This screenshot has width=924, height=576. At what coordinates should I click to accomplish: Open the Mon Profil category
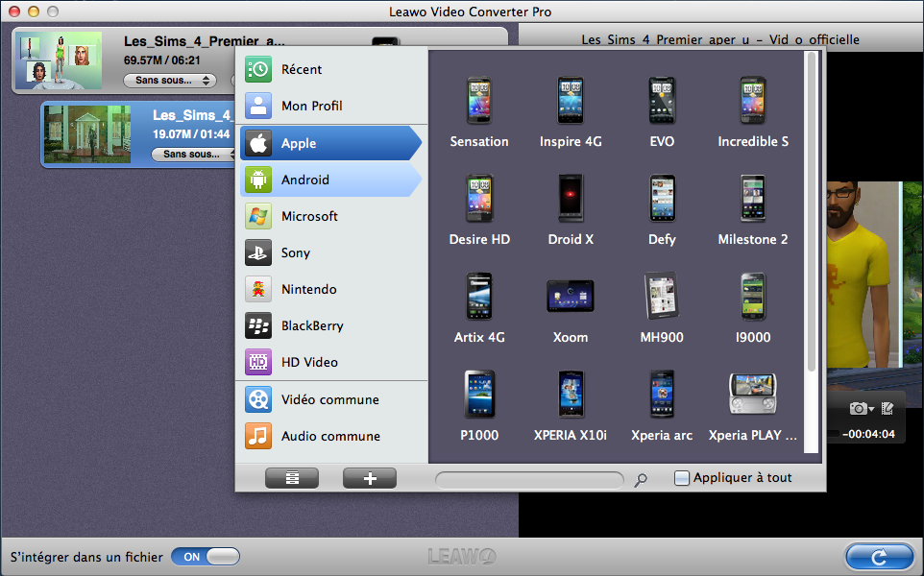(331, 106)
